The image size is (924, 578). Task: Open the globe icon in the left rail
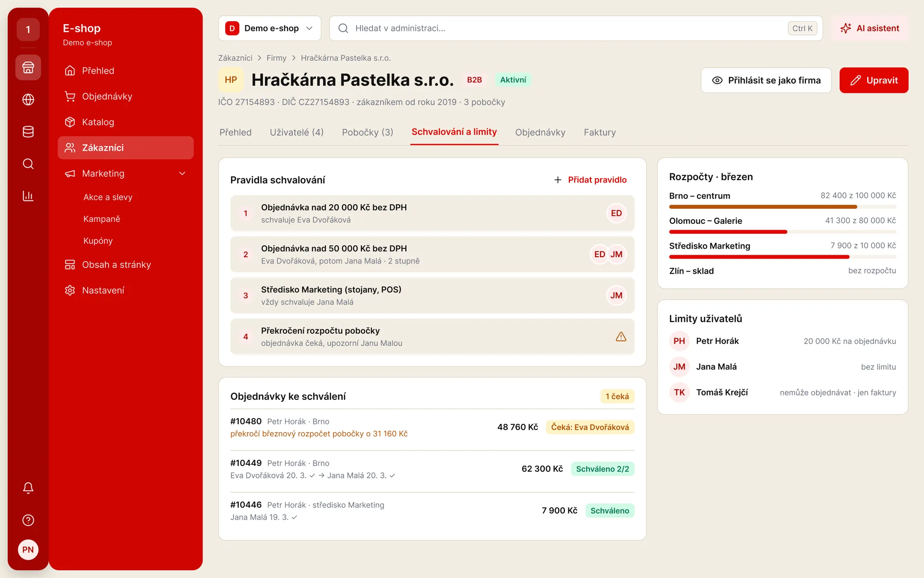28,100
